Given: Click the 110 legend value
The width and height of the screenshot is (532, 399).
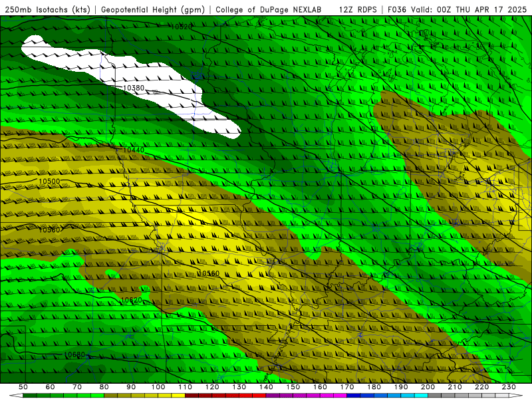Looking at the screenshot, I should tap(186, 387).
